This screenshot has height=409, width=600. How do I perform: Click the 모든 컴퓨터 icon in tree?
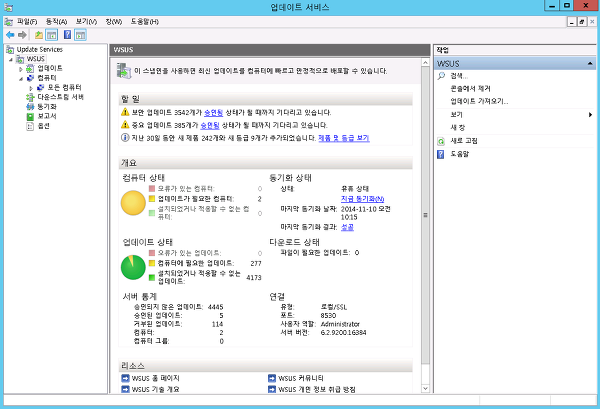click(x=40, y=88)
